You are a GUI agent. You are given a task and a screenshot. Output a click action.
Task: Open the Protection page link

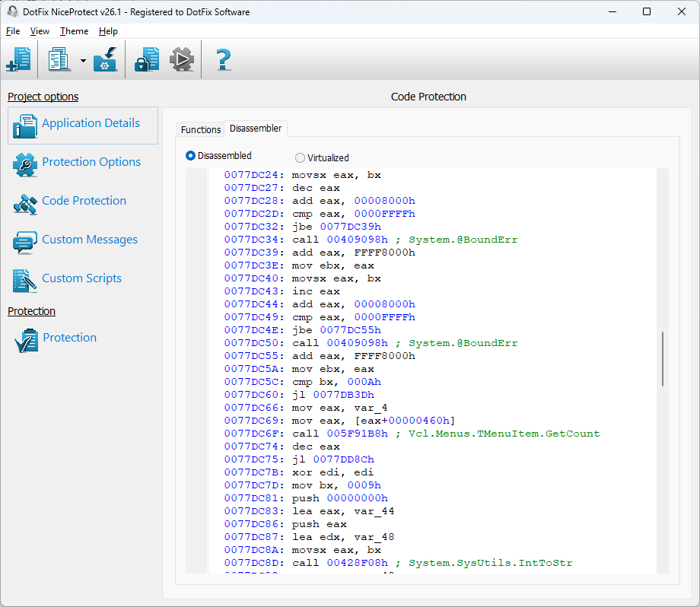(x=70, y=338)
